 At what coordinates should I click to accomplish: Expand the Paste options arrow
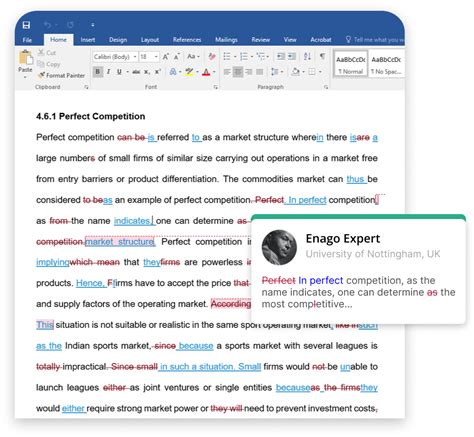[x=25, y=77]
